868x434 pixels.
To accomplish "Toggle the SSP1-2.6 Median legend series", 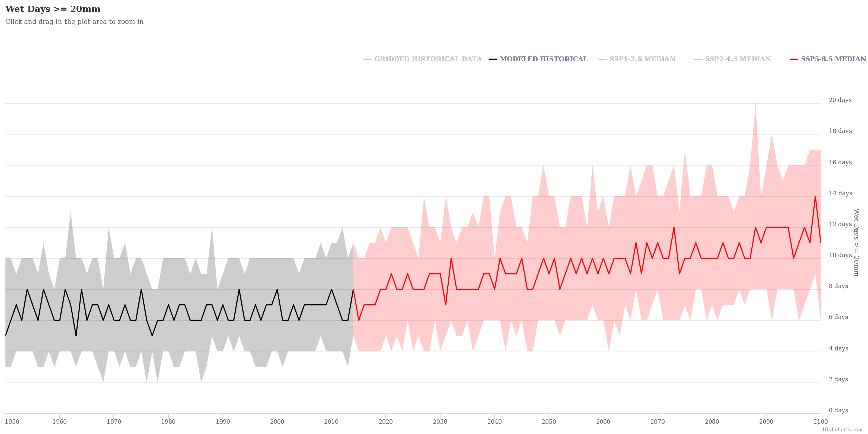I will point(642,59).
